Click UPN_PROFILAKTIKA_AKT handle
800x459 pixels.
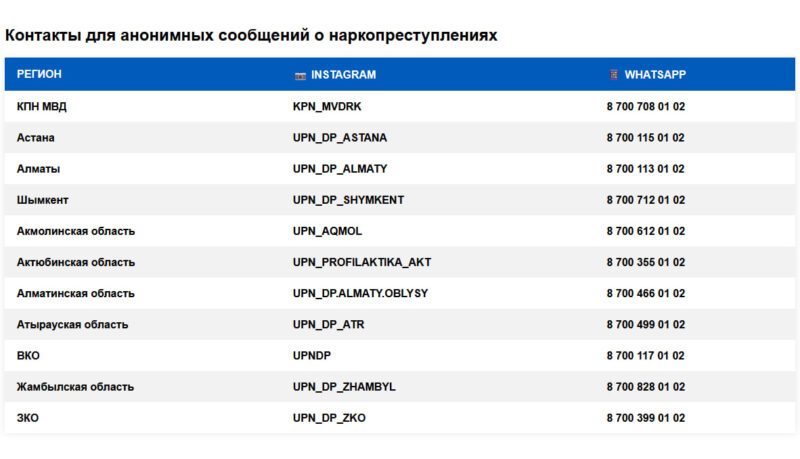tap(362, 262)
